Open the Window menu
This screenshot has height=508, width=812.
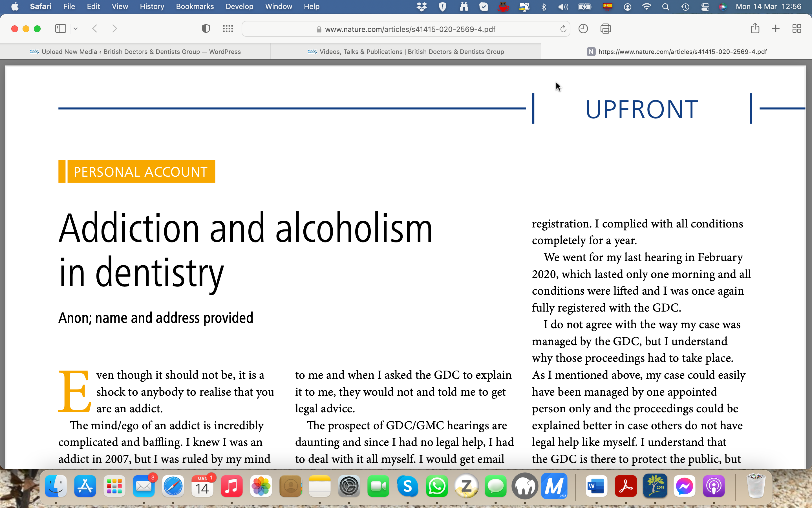click(279, 6)
